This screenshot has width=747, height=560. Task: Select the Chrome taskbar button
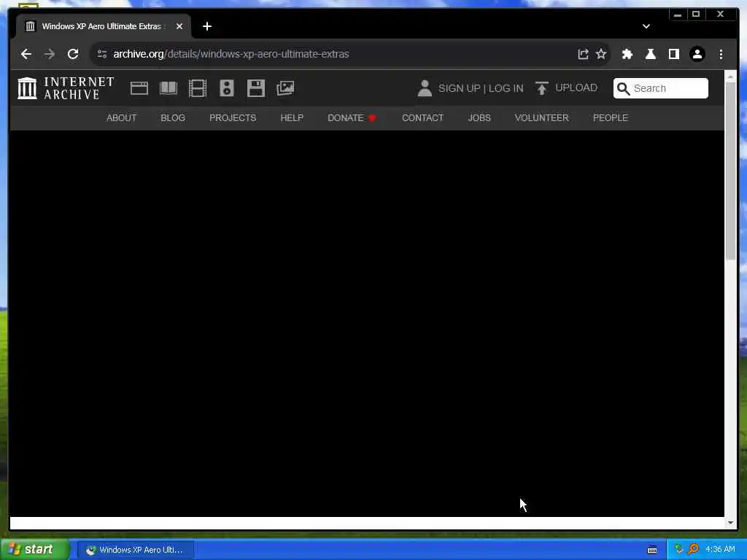coord(135,550)
